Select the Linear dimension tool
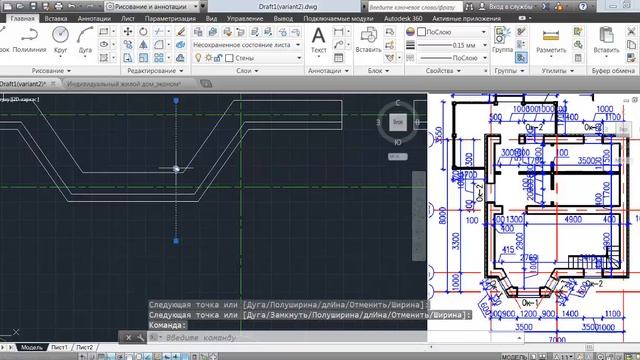 tap(338, 31)
